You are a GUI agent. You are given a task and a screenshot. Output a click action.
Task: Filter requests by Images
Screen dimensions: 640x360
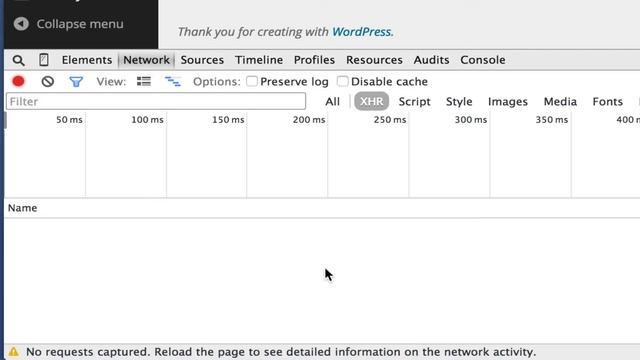click(x=508, y=102)
